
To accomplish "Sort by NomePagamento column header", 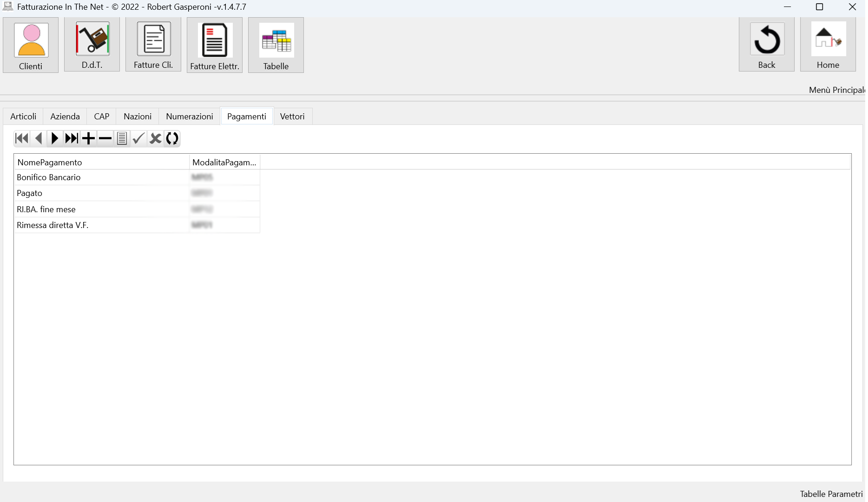I will click(x=102, y=162).
